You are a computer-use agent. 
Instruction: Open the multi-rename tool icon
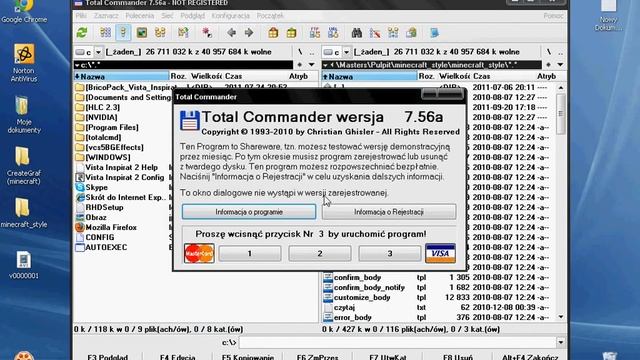tap(375, 33)
